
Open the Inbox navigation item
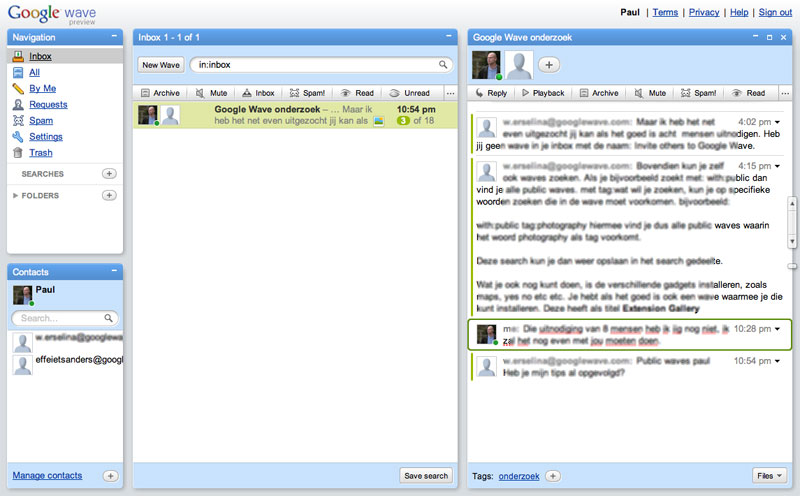(40, 57)
